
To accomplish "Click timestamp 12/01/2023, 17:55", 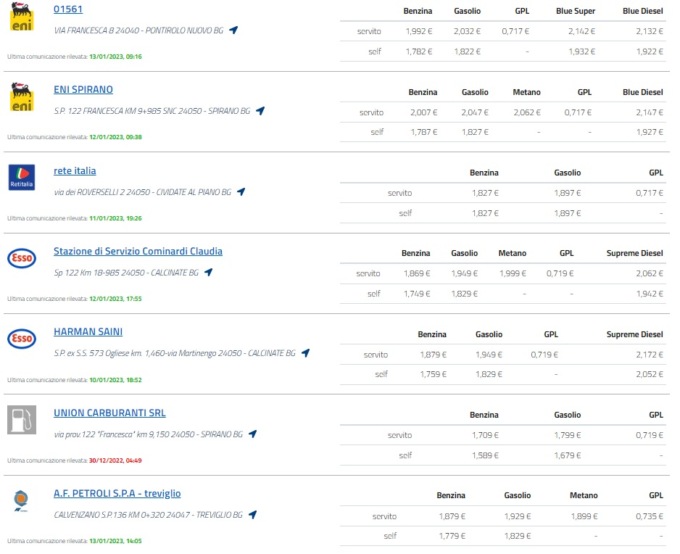I will click(115, 298).
